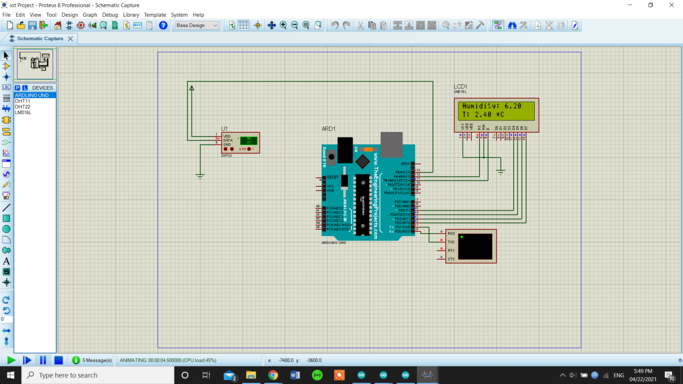Click the virtual terminal component screen
Screen dimensions: 683x384
click(475, 246)
